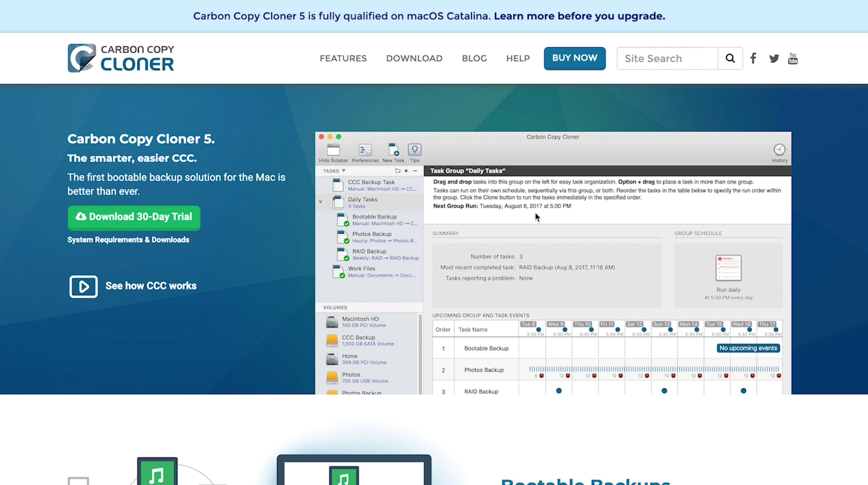The image size is (868, 485).
Task: Click the No upcoming events badge
Action: click(748, 348)
